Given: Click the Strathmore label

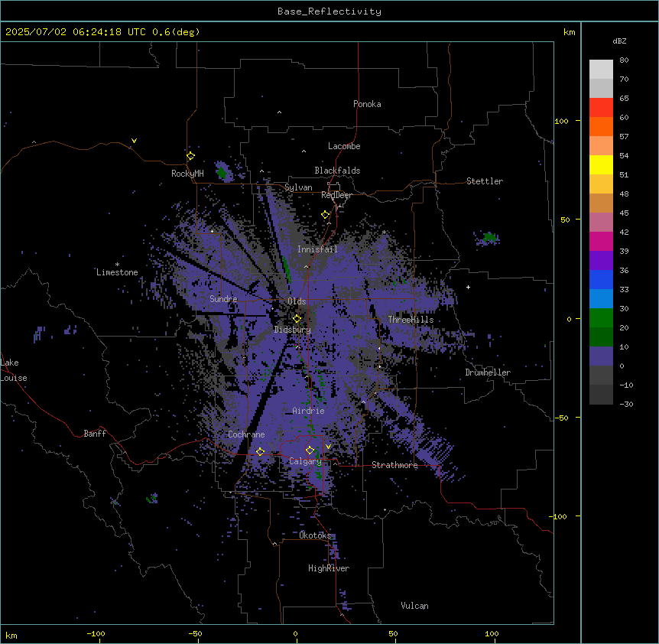Looking at the screenshot, I should tap(394, 465).
